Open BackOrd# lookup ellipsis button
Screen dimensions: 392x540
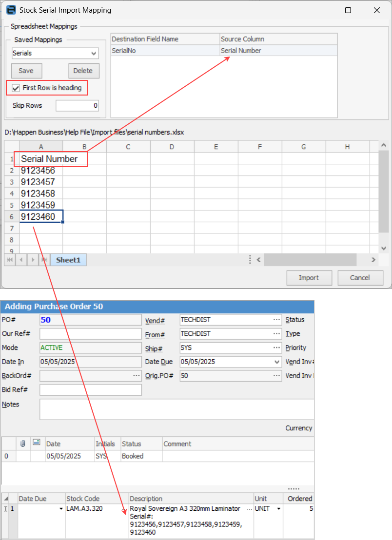point(137,376)
